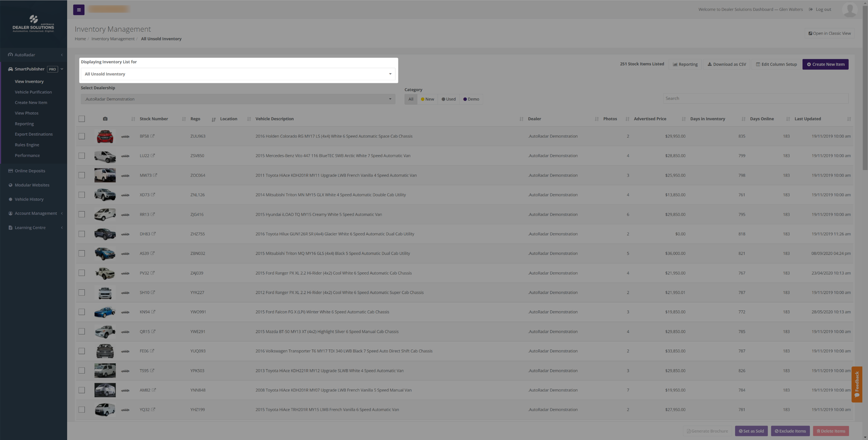
Task: Click Delete Items button
Action: click(831, 431)
